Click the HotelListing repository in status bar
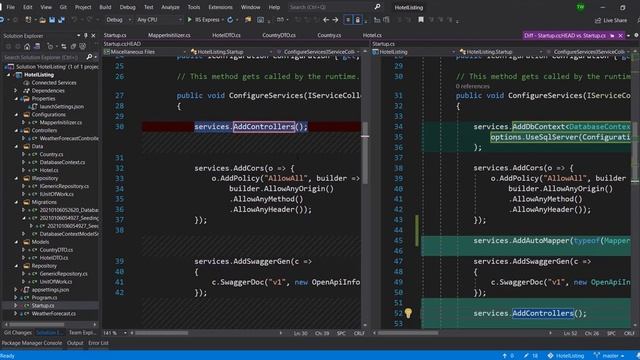This screenshot has width=640, height=360. [x=566, y=356]
